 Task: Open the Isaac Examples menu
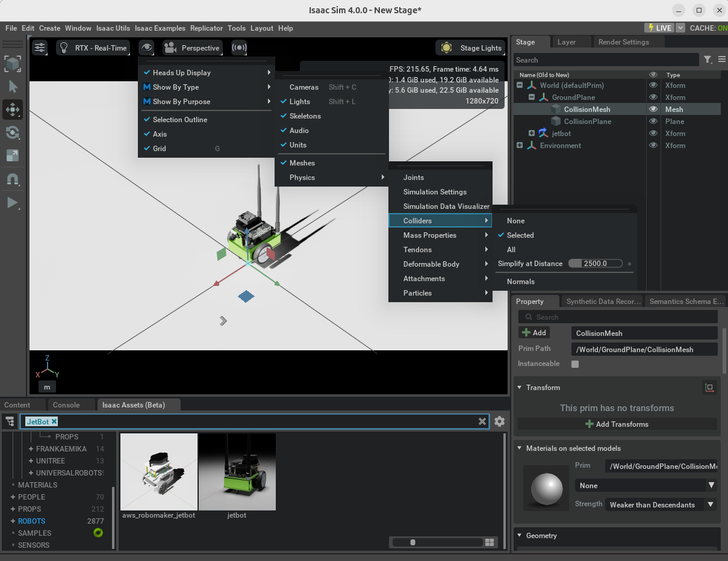160,28
